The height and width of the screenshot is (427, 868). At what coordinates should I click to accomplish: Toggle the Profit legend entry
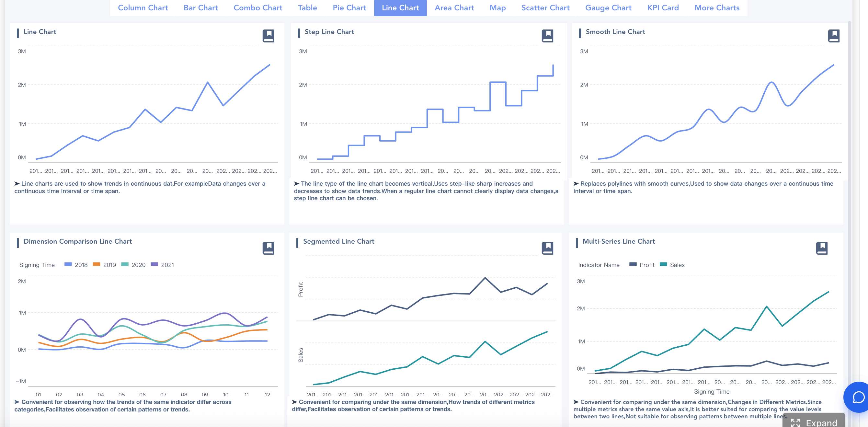(x=642, y=265)
